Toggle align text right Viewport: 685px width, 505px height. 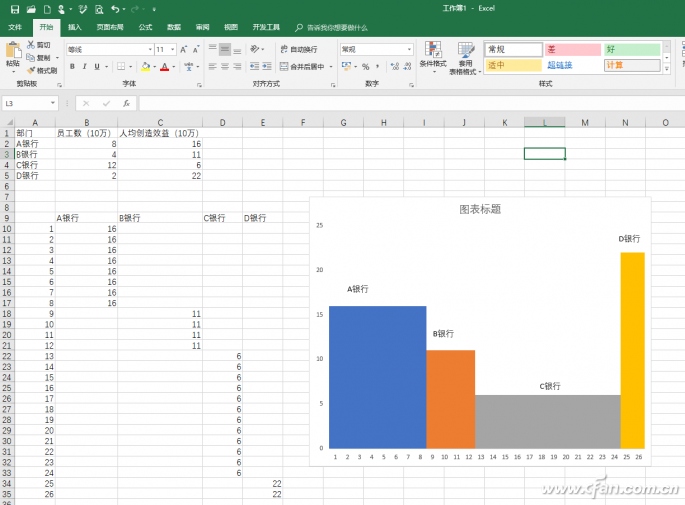tap(237, 66)
